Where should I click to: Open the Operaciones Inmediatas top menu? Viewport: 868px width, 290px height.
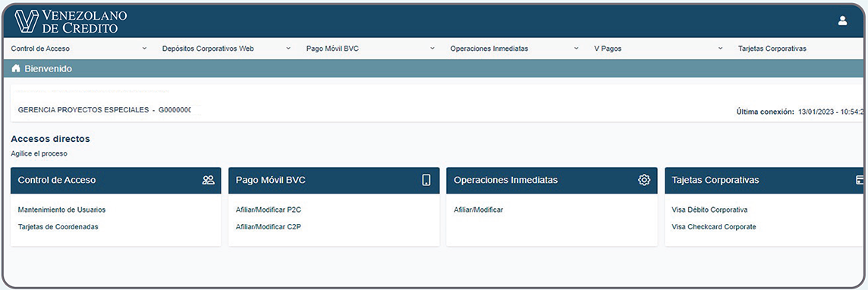(489, 49)
